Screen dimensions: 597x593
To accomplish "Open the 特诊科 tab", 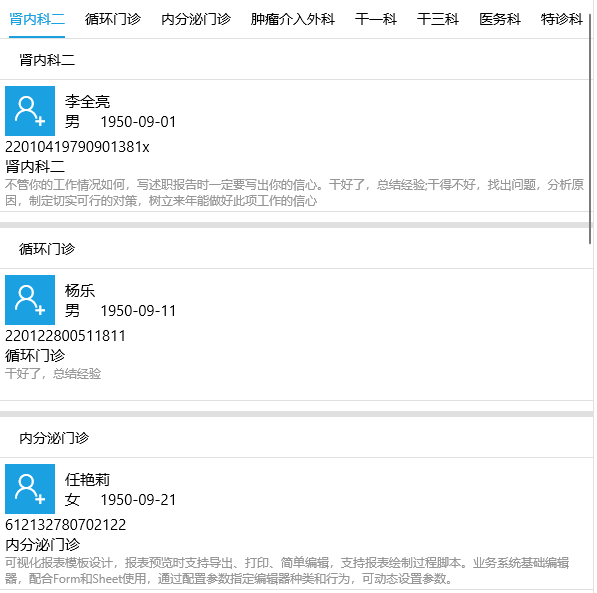I will (x=562, y=19).
